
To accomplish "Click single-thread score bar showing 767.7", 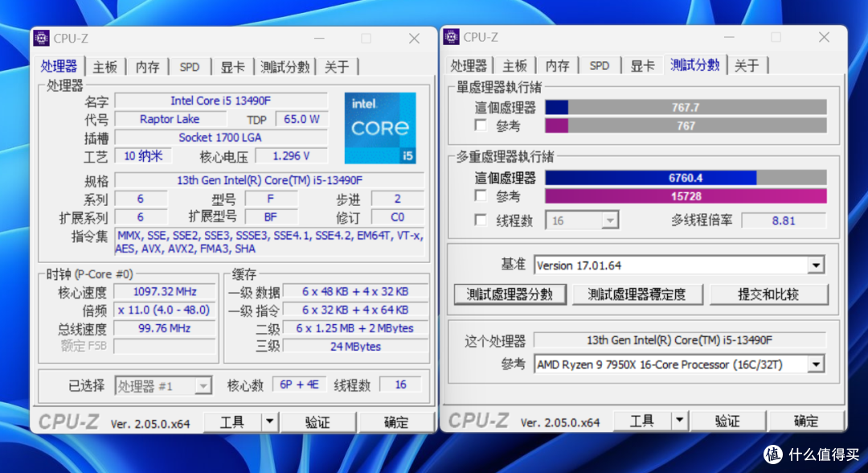I will [686, 108].
